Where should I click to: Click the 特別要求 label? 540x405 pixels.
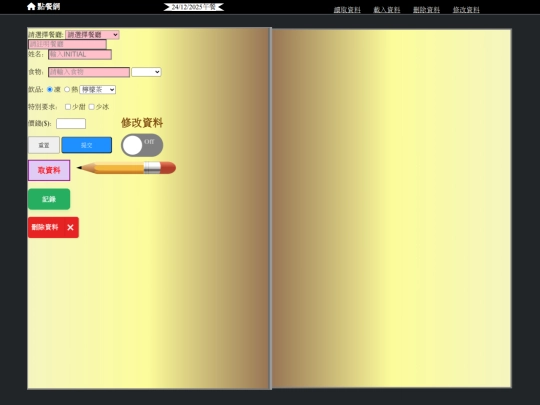[42, 107]
